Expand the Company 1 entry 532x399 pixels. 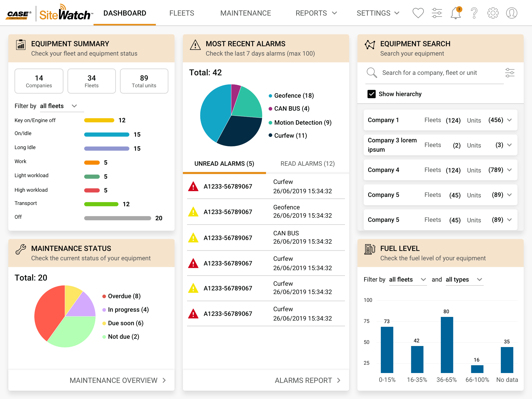[x=509, y=120]
